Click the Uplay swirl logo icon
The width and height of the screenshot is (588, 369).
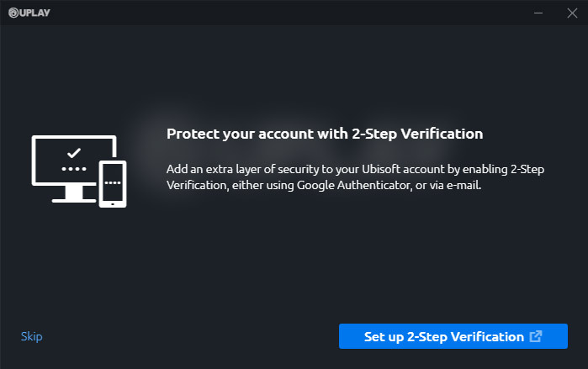13,13
